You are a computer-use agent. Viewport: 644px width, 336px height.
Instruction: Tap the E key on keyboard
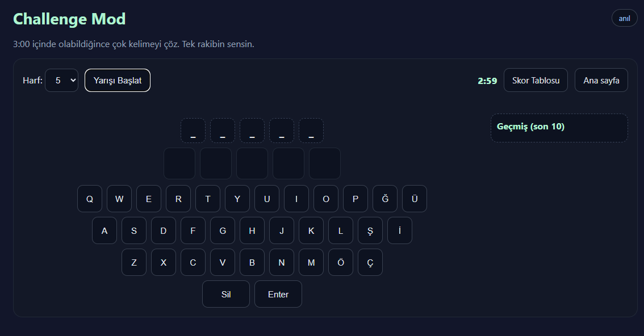point(149,199)
